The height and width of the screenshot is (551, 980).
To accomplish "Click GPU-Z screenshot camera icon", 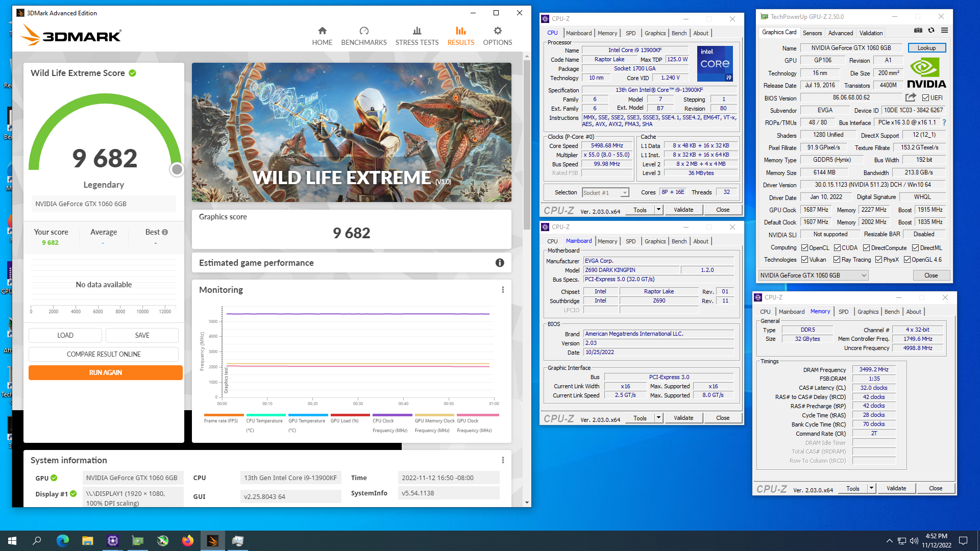I will pos(918,31).
